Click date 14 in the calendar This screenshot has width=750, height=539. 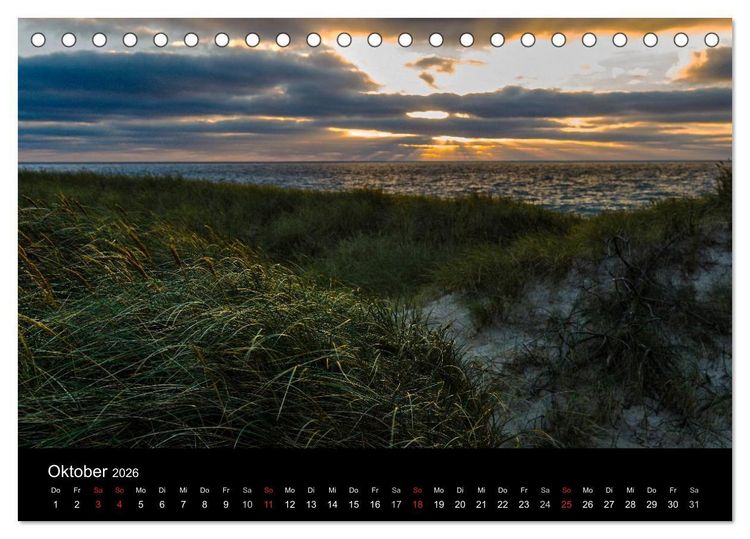click(332, 505)
